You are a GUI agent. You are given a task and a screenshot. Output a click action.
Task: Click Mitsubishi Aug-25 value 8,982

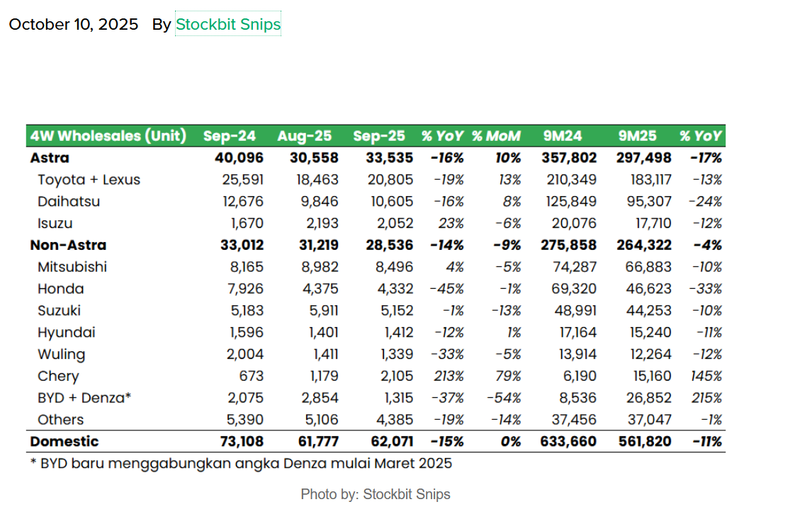(320, 267)
